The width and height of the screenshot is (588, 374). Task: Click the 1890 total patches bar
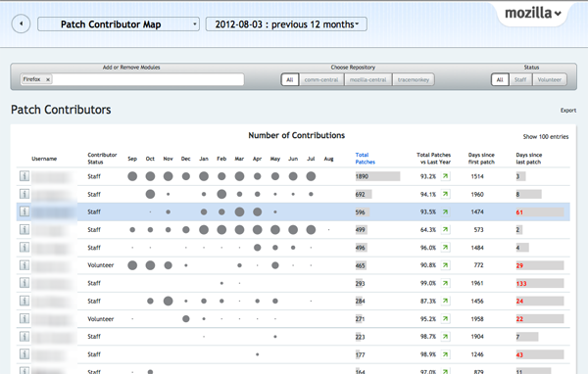[377, 176]
